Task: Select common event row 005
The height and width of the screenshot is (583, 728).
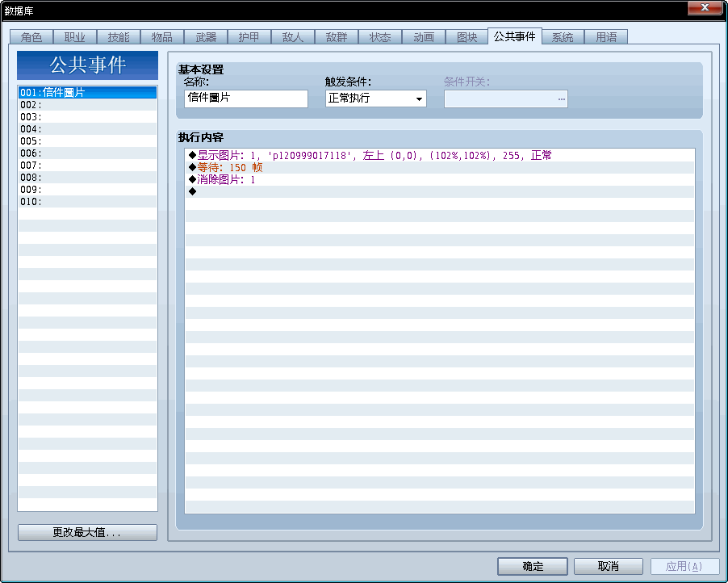Action: [87, 141]
